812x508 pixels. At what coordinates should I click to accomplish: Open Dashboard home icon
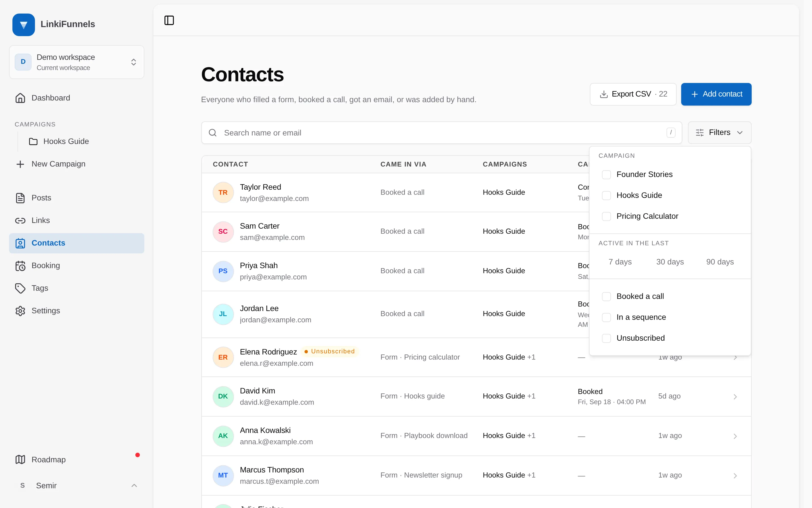[20, 98]
